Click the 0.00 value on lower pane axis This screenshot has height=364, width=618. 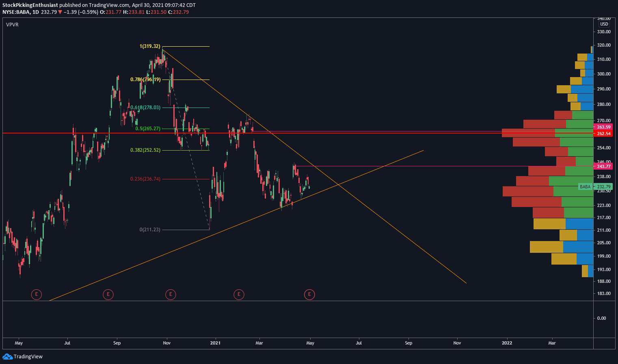pos(602,318)
